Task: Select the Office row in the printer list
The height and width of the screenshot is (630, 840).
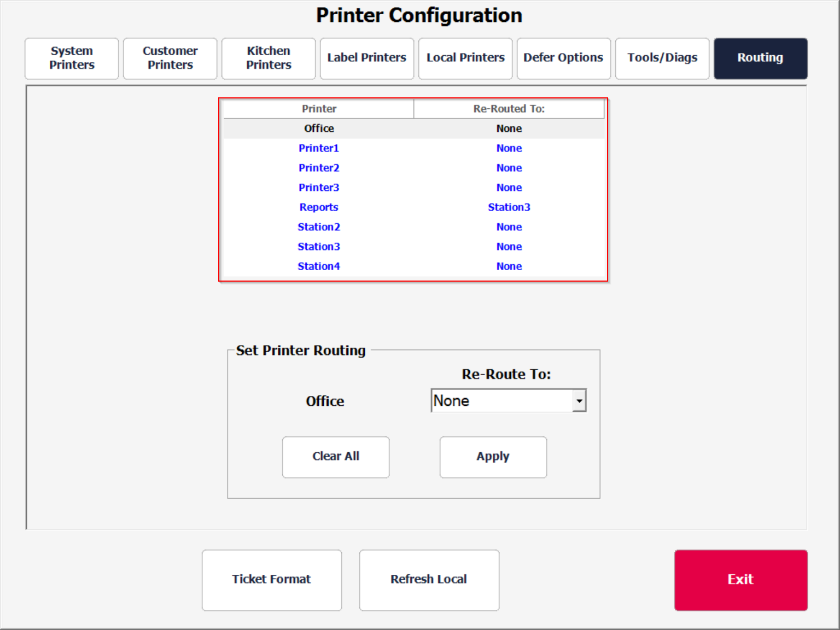Action: point(319,129)
